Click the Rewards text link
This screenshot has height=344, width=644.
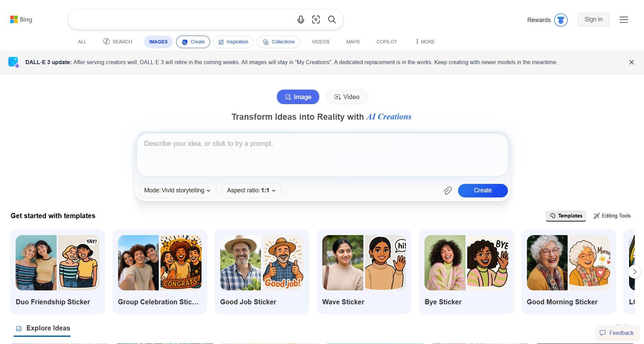tap(539, 20)
